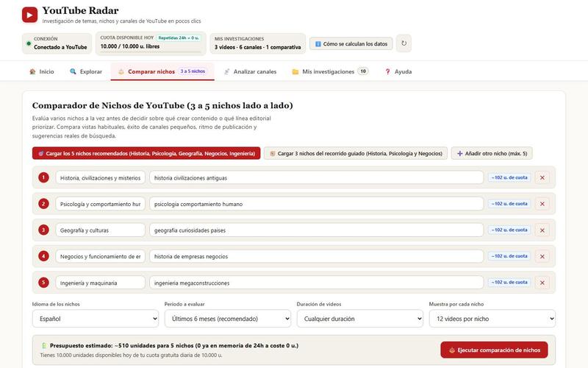This screenshot has width=588, height=368.
Task: Run Ejecutar comparación de nichos
Action: tap(494, 350)
